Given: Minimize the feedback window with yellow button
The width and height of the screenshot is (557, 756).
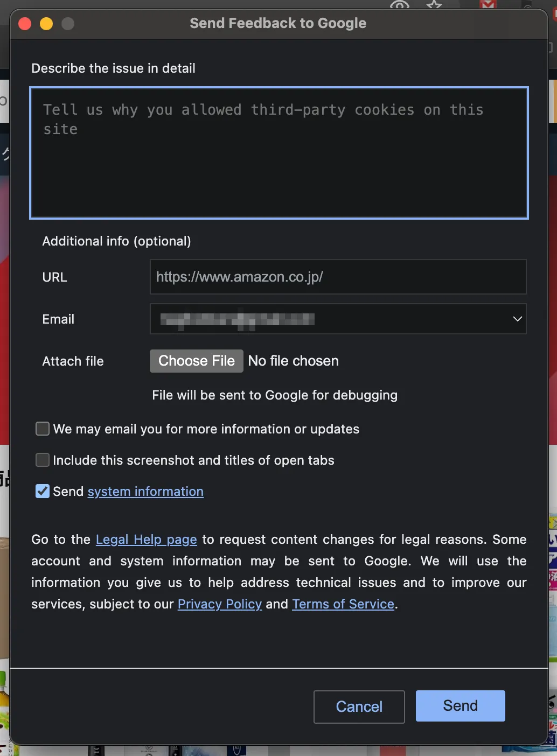Looking at the screenshot, I should click(x=46, y=24).
